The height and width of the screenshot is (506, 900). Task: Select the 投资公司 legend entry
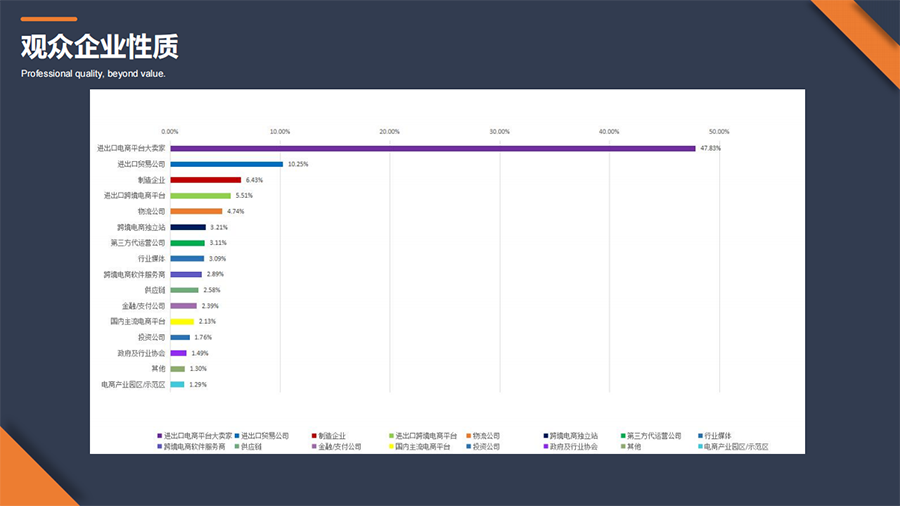[486, 446]
